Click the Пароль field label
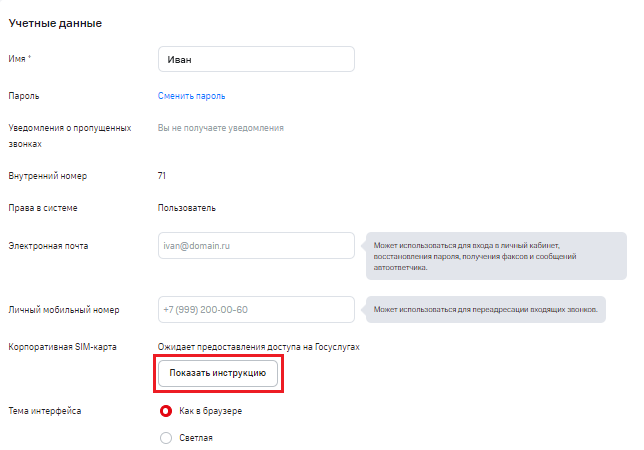644x450 pixels. [x=23, y=96]
